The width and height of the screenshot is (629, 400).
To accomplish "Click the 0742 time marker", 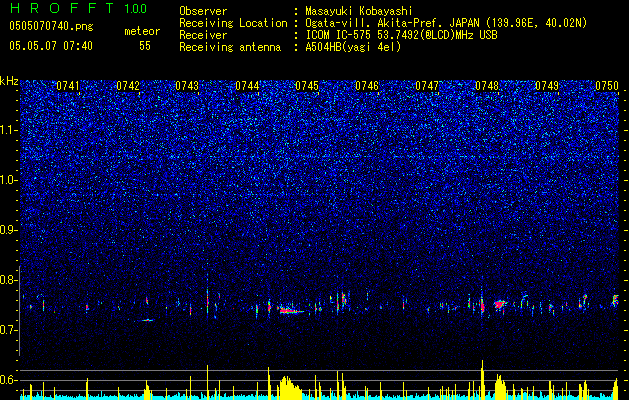I will point(128,86).
